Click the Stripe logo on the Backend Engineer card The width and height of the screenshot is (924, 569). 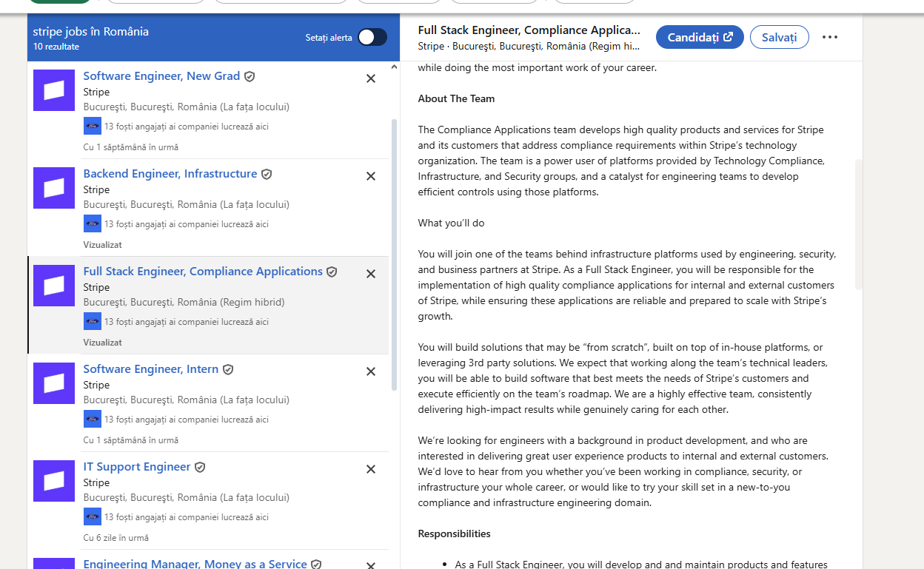coord(53,187)
